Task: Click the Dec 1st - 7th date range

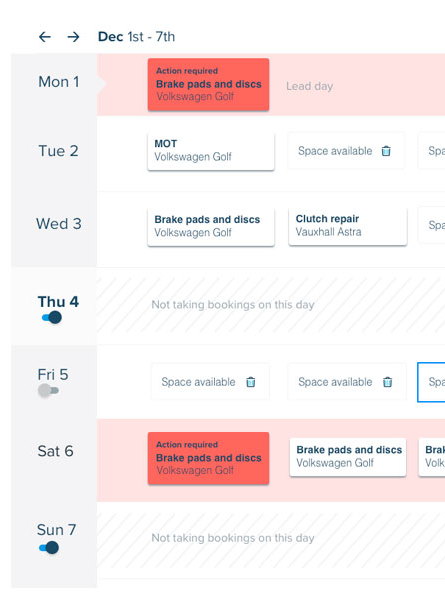Action: tap(136, 37)
